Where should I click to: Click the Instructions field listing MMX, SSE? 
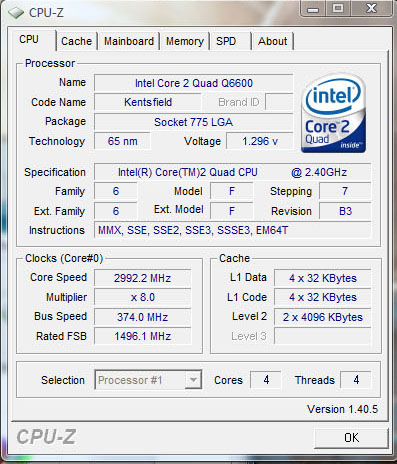coord(232,230)
